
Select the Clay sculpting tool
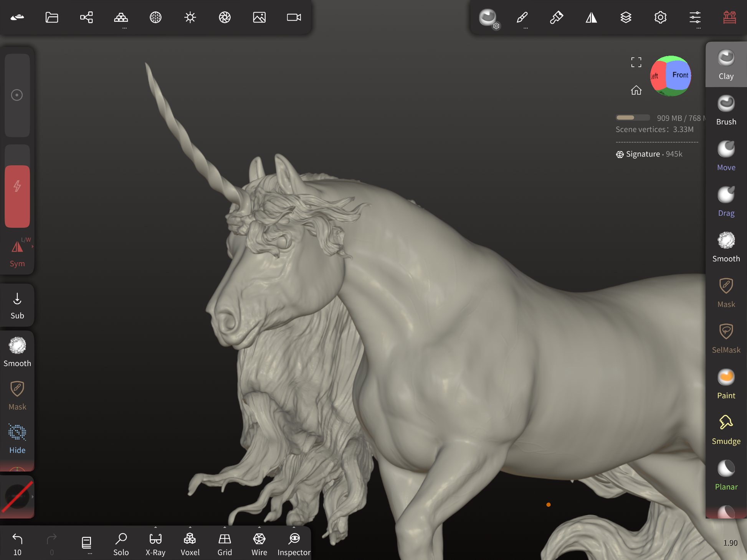pyautogui.click(x=726, y=64)
